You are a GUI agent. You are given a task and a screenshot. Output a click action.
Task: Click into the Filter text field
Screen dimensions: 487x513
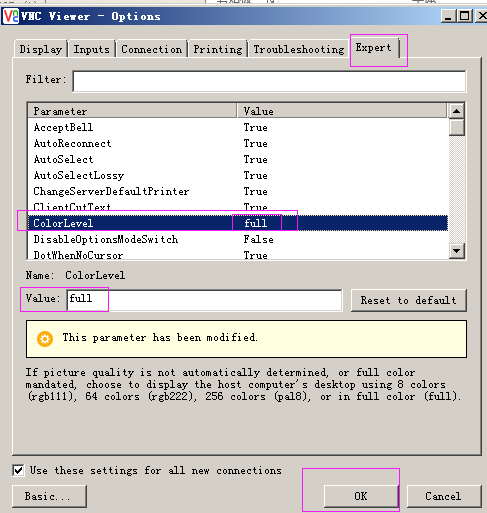pos(269,81)
